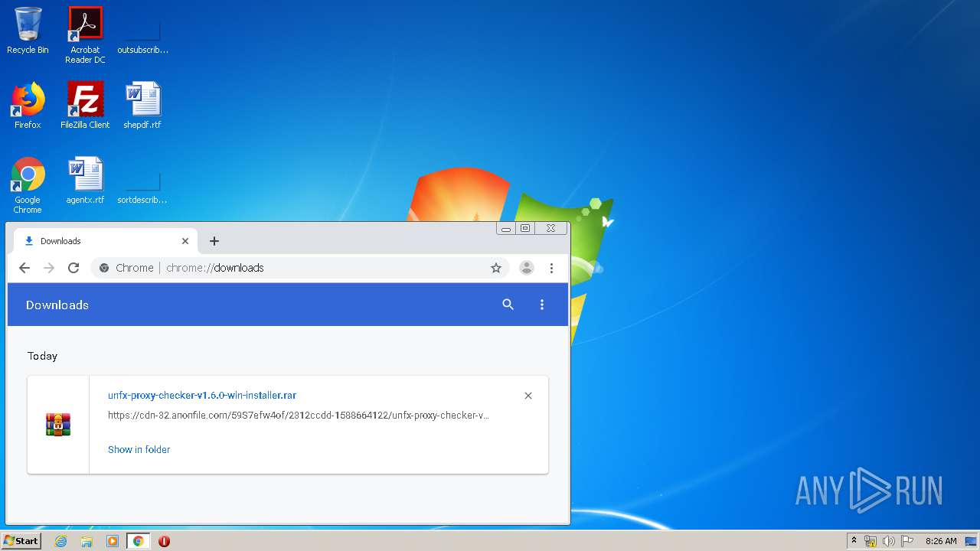Viewport: 980px width, 551px height.
Task: Open Chrome three-dot main menu
Action: tap(551, 268)
